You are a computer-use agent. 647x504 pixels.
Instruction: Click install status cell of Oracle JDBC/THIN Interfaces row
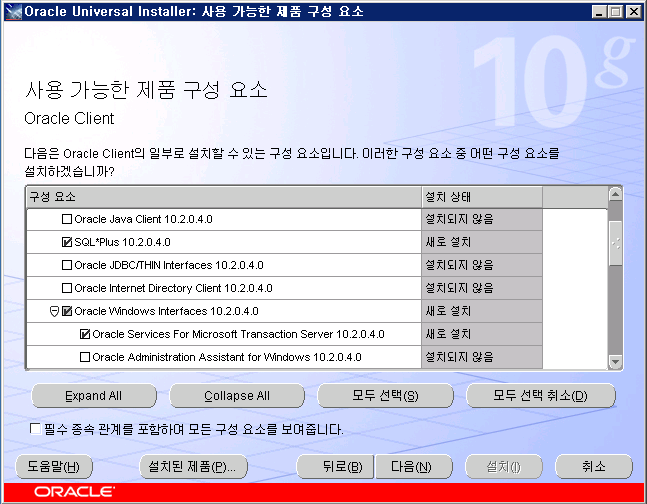(482, 265)
